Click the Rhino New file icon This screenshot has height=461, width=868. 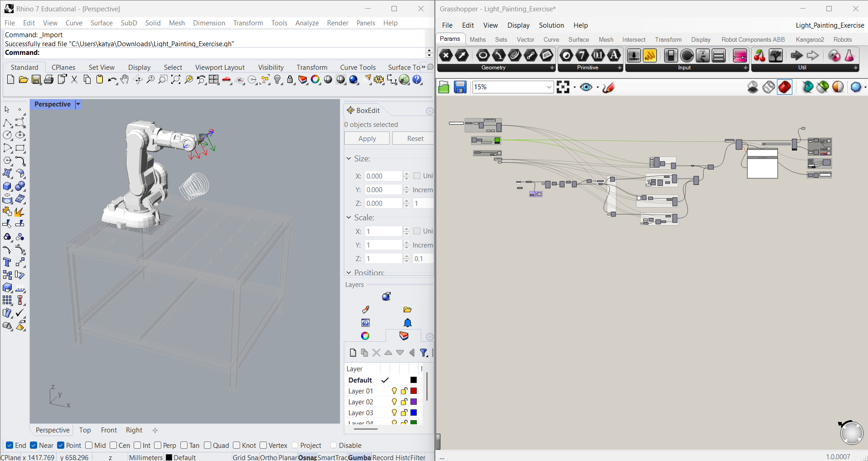click(x=10, y=80)
